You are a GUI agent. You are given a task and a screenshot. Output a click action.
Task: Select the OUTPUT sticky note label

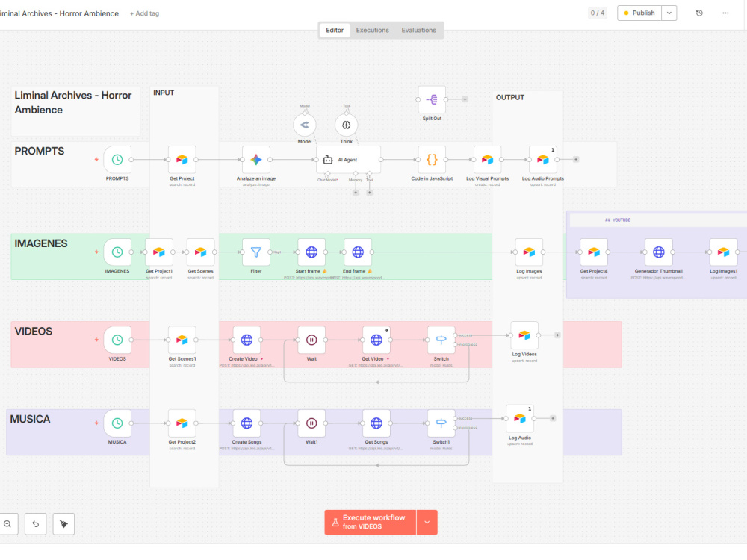click(509, 97)
